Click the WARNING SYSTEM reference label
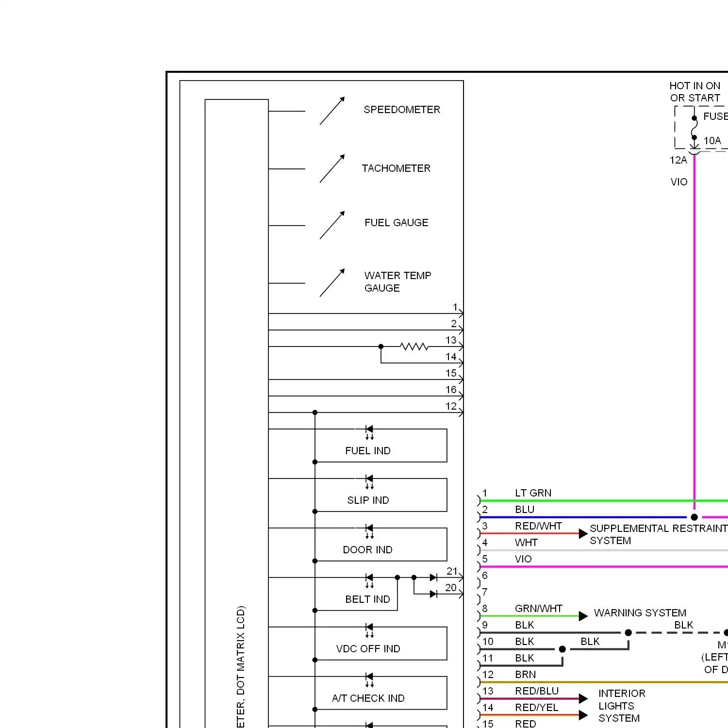The width and height of the screenshot is (728, 728). point(640,613)
